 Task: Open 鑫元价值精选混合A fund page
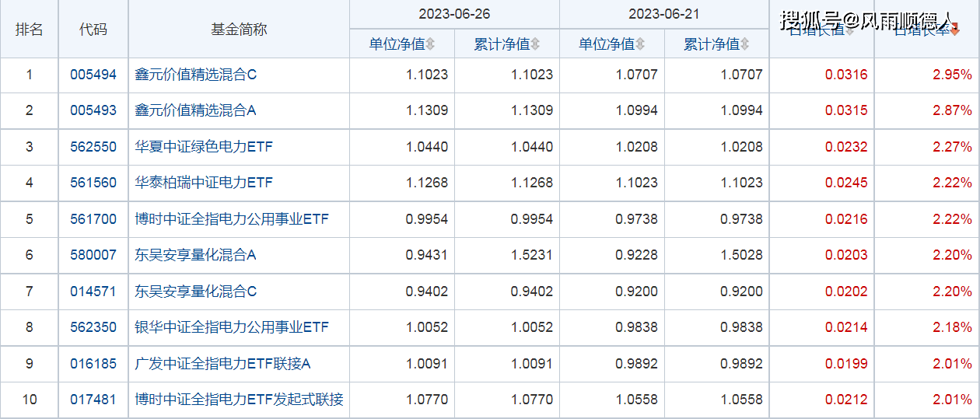[196, 110]
